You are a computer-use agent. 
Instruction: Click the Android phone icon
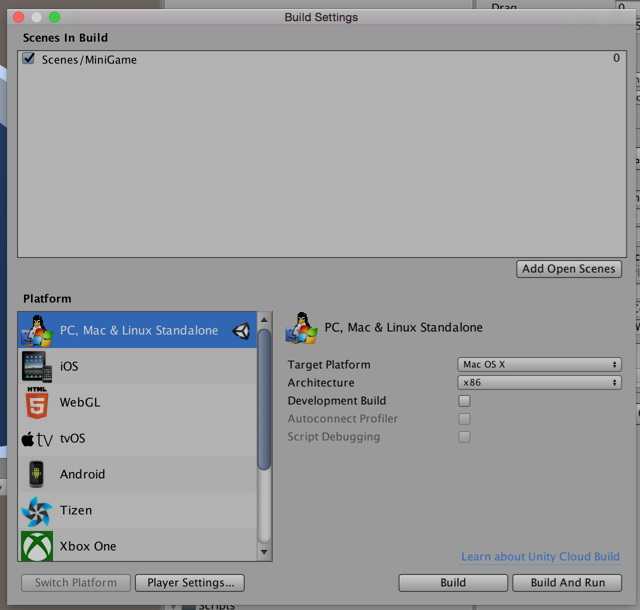36,474
